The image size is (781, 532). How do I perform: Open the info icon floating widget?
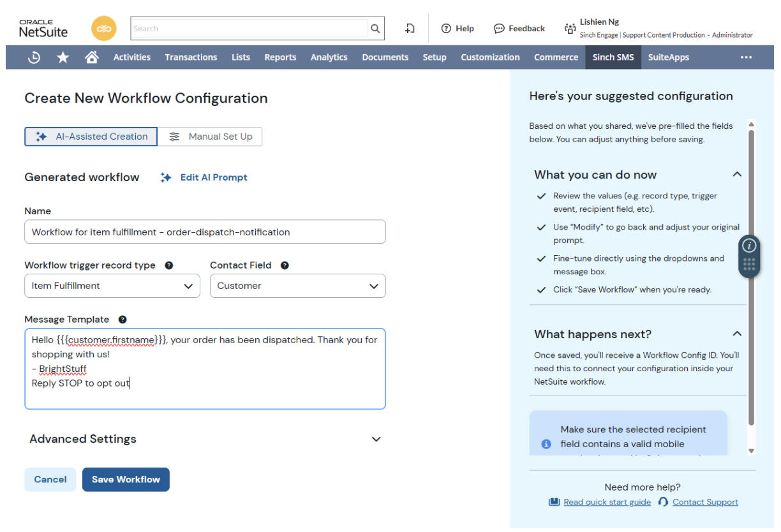[x=749, y=246]
